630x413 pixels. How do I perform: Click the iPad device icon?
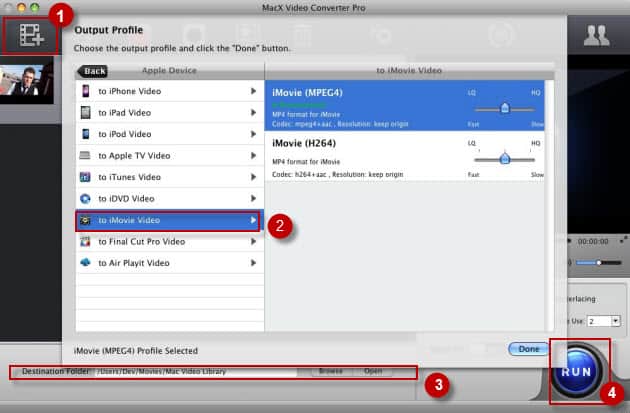click(86, 112)
